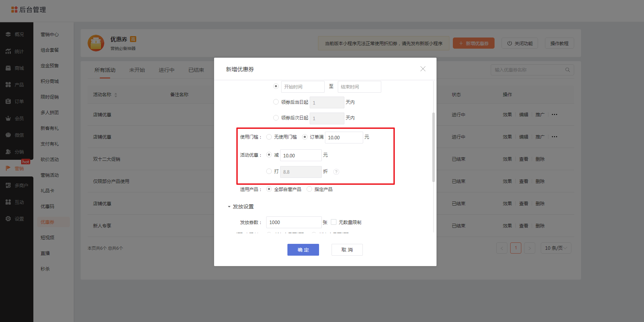The image size is (644, 322).
Task: Click the 结束时间 end time field
Action: click(359, 87)
